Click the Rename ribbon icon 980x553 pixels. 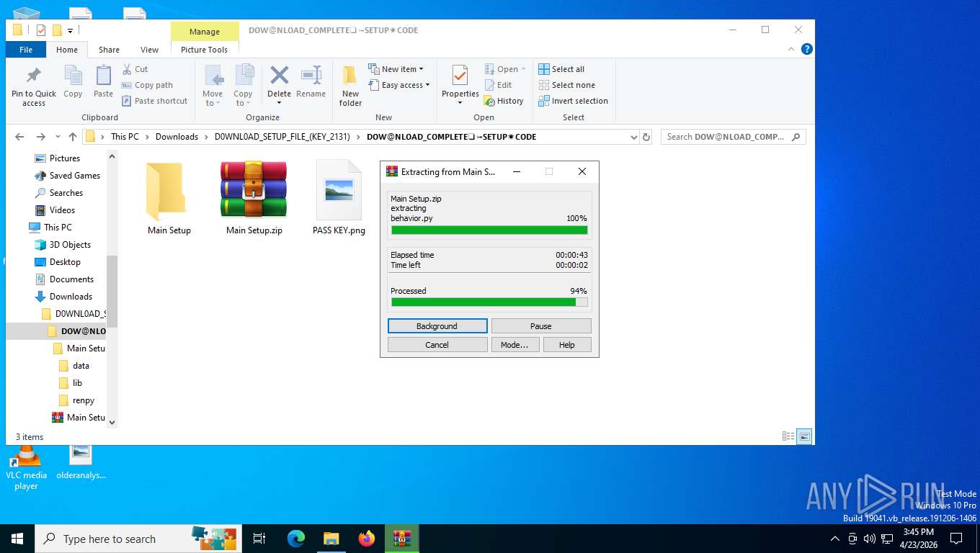[x=311, y=81]
